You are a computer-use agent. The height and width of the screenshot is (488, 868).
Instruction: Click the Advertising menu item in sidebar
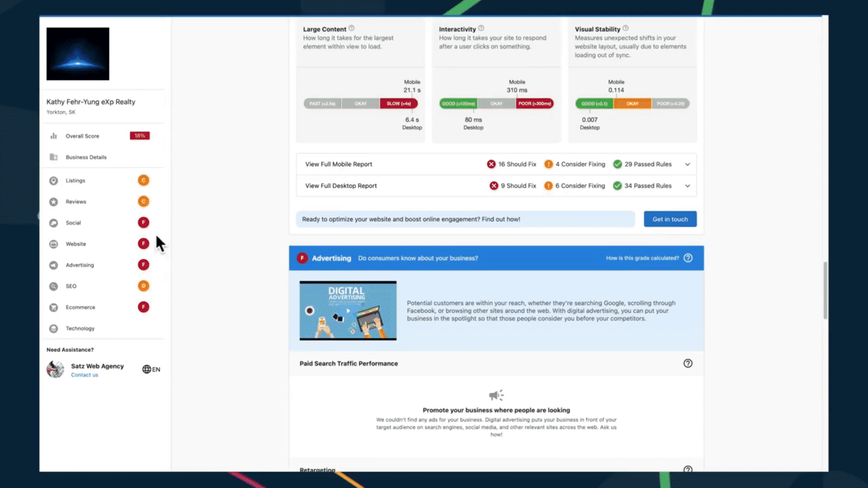pyautogui.click(x=79, y=264)
